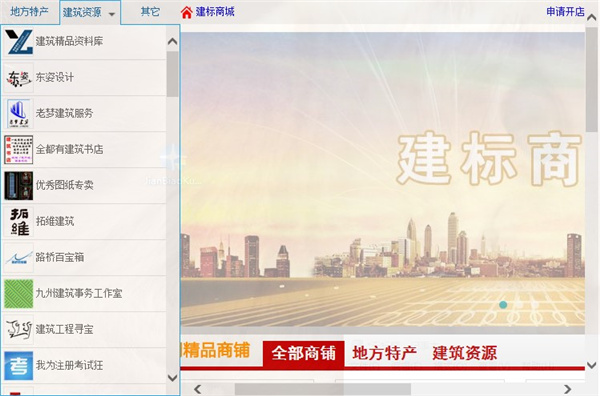Viewport: 600px width, 396px height.
Task: Open the blue 我为注册考试狂 icon
Action: coord(19,365)
